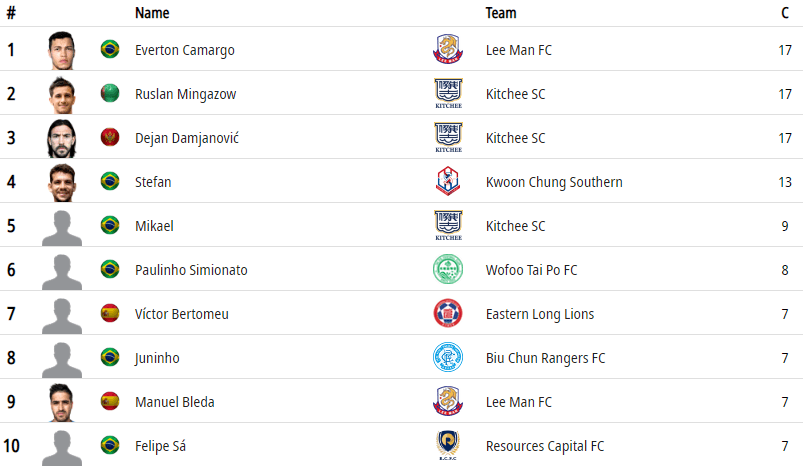Sort table by Name column header
The image size is (803, 466).
click(152, 13)
